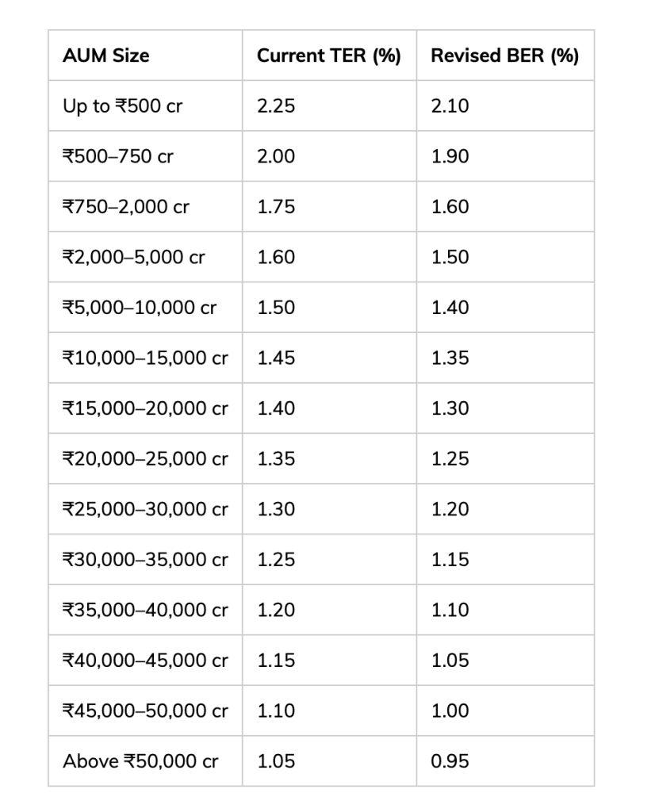Click the Current TER (%) column header
The width and height of the screenshot is (655, 812).
tap(329, 56)
